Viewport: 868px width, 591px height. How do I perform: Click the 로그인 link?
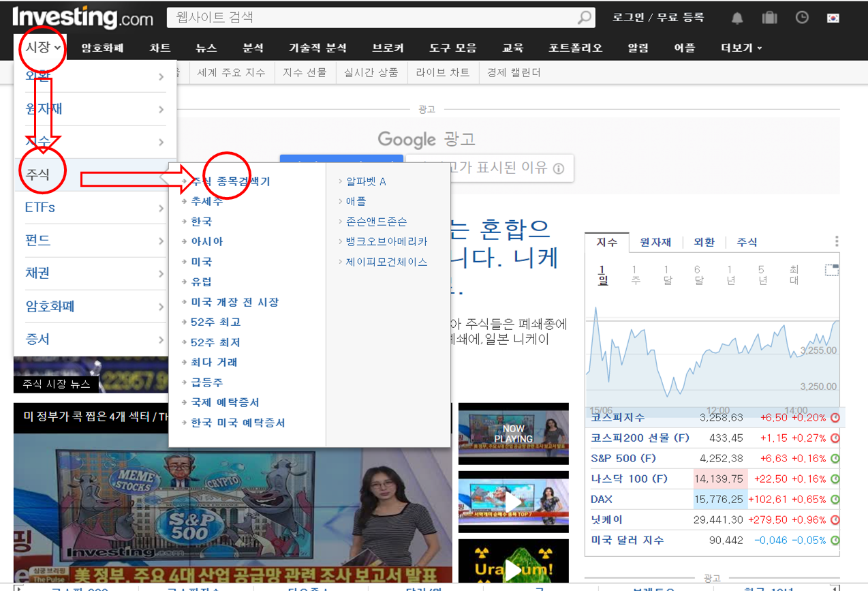tap(628, 18)
